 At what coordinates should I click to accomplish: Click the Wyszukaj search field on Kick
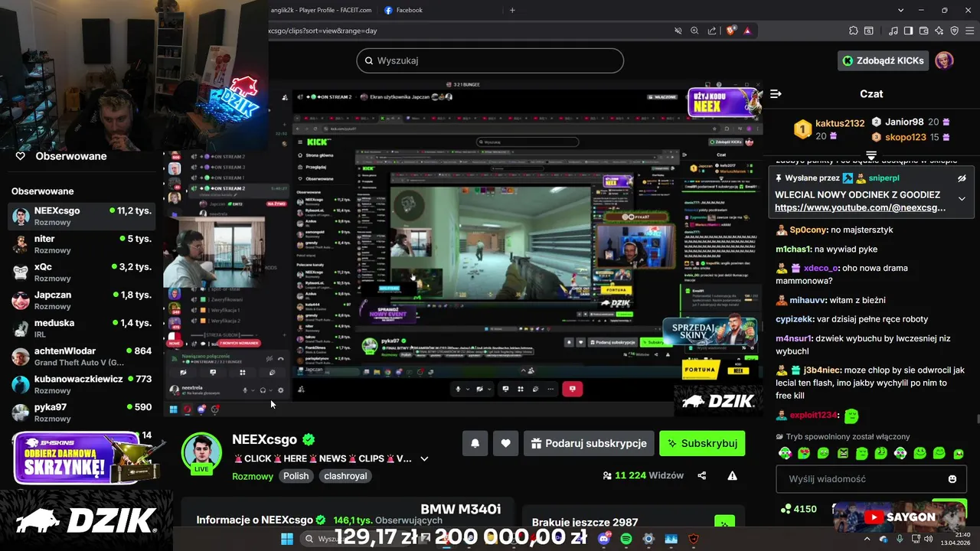click(x=490, y=60)
